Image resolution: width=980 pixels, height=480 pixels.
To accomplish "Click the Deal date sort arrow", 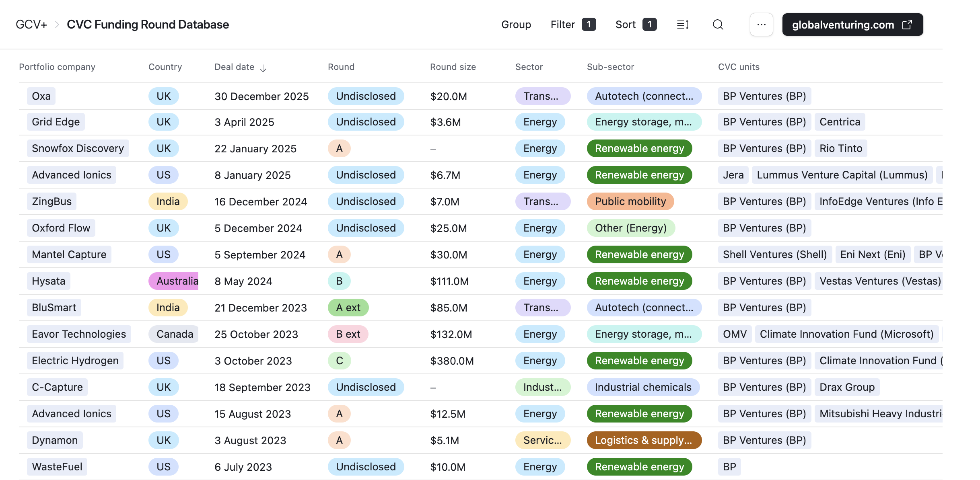I will click(x=263, y=68).
